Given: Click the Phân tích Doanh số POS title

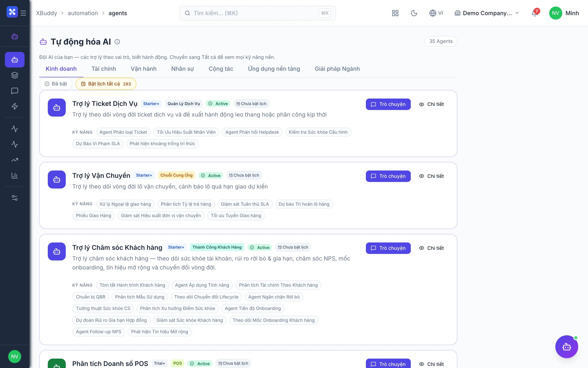Looking at the screenshot, I should [110, 364].
